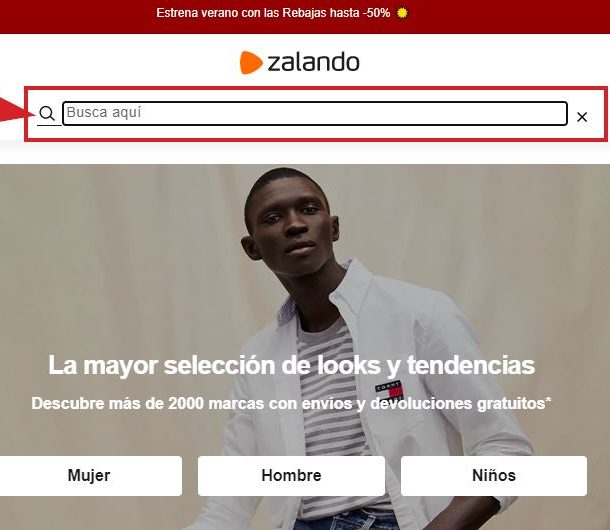Click the Tommy flag logo on the shirt
Viewport: 610px width, 530px height.
(x=388, y=390)
